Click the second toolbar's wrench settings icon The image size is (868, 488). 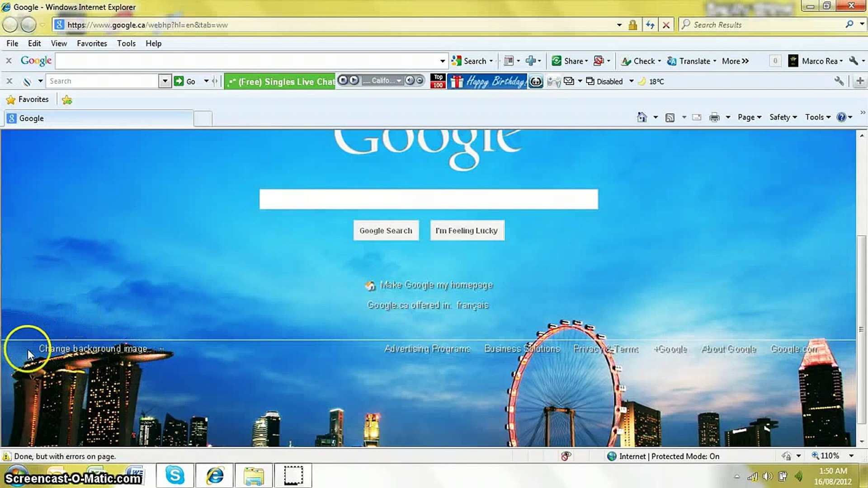[x=839, y=81]
